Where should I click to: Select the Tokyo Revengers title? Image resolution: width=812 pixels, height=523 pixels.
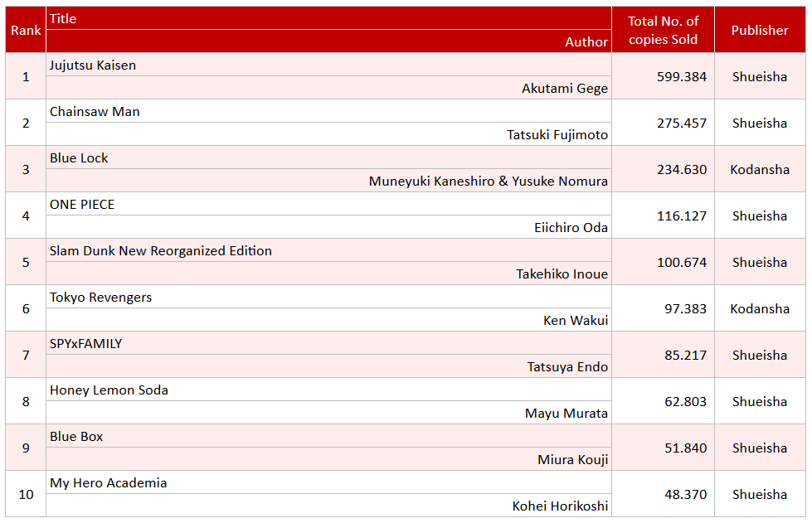(100, 298)
